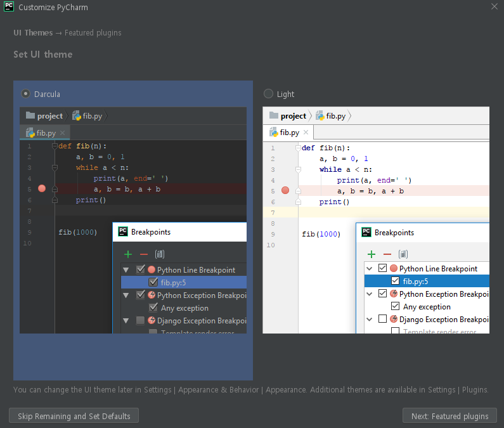Click red remove breakpoint minus in Darcula preview

click(144, 254)
